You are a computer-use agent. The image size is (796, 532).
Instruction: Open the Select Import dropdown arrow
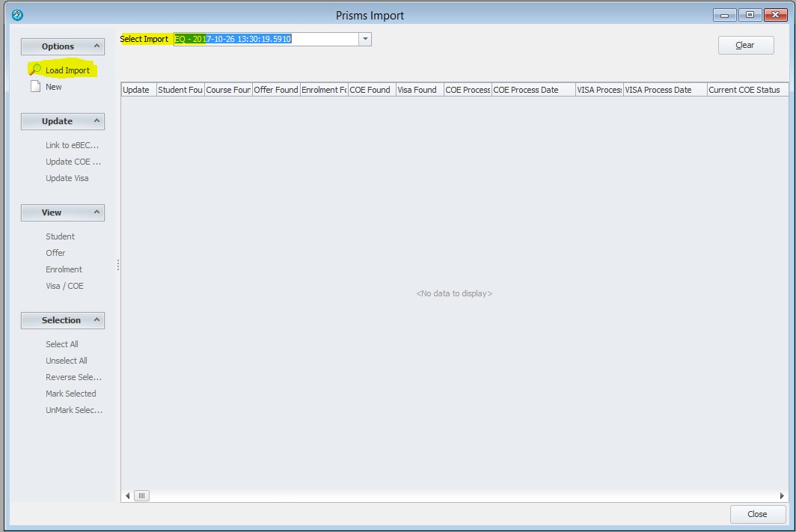365,39
